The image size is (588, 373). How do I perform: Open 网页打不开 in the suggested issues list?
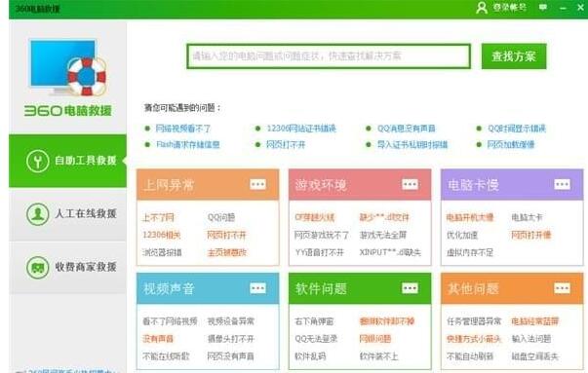pyautogui.click(x=286, y=144)
